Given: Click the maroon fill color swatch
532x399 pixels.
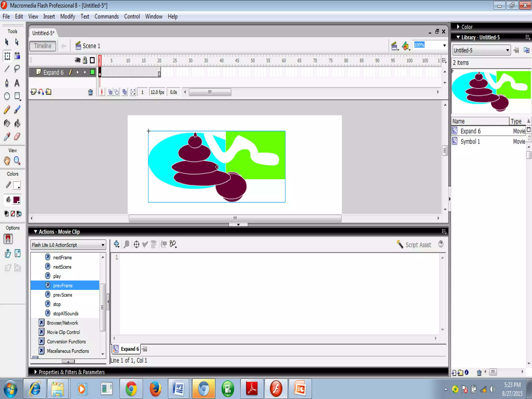Looking at the screenshot, I should (17, 200).
